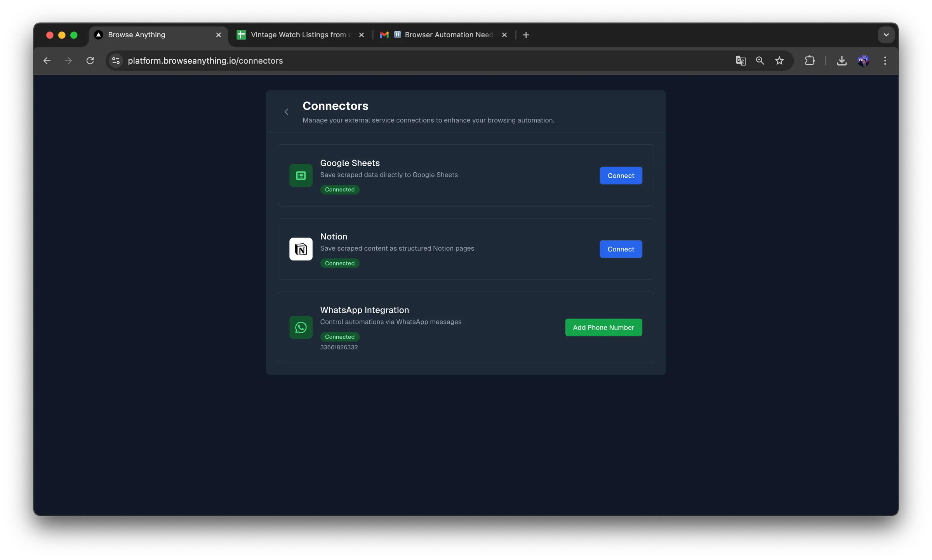
Task: Expand the tab search dropdown arrow
Action: (x=886, y=35)
